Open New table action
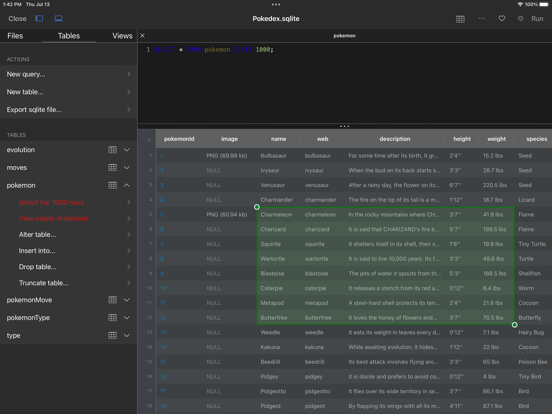Viewport: 552px width, 414px height. coord(69,92)
